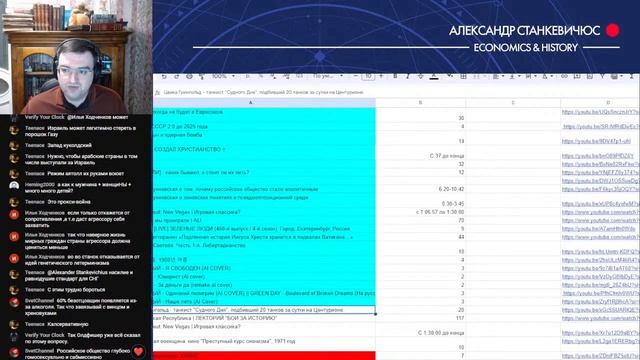The image size is (640, 360).
Task: Print the spreadsheet using the printer icon
Action: pyautogui.click(x=189, y=76)
